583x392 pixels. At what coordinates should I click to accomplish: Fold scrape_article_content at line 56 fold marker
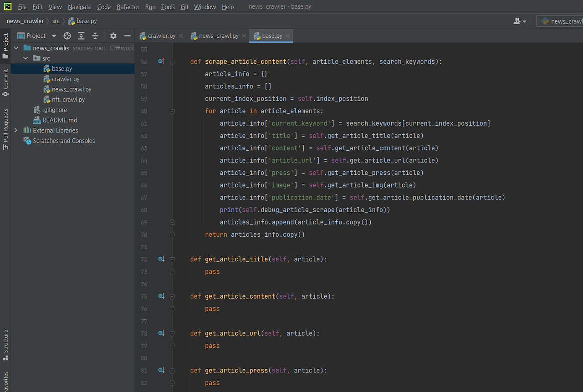172,62
